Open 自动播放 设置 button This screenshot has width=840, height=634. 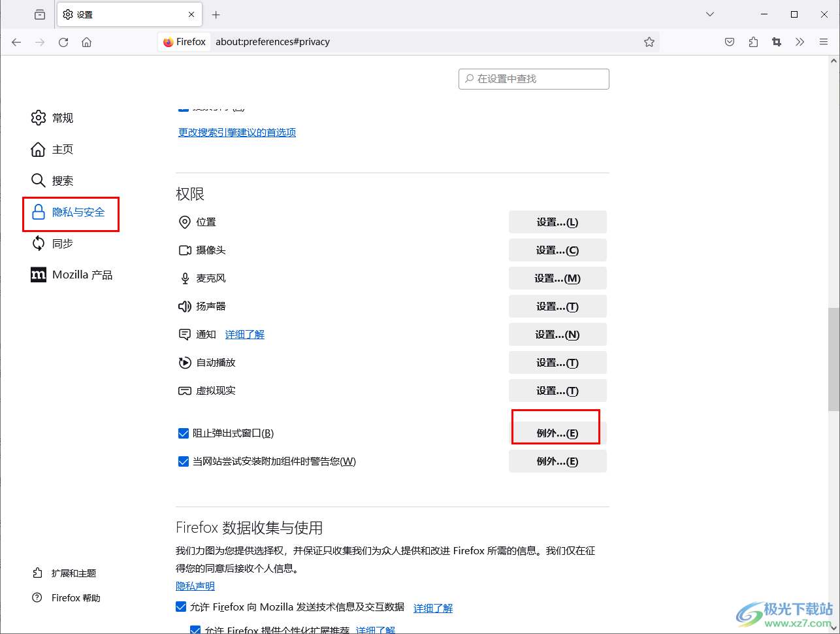pos(558,363)
